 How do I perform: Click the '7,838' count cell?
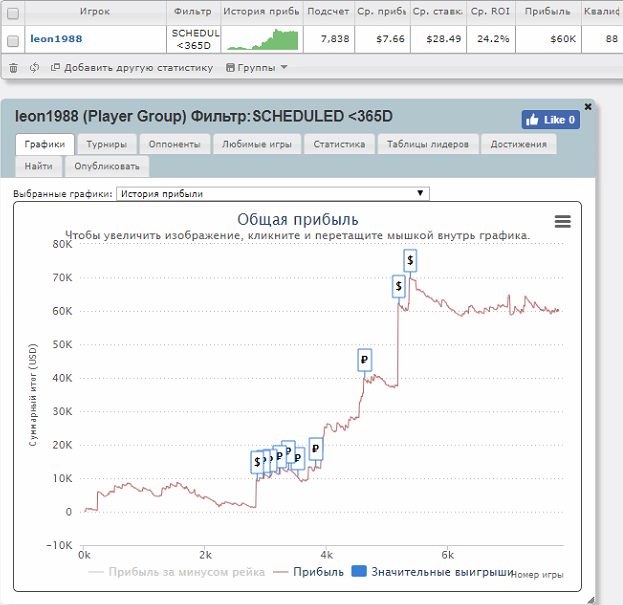(x=329, y=39)
